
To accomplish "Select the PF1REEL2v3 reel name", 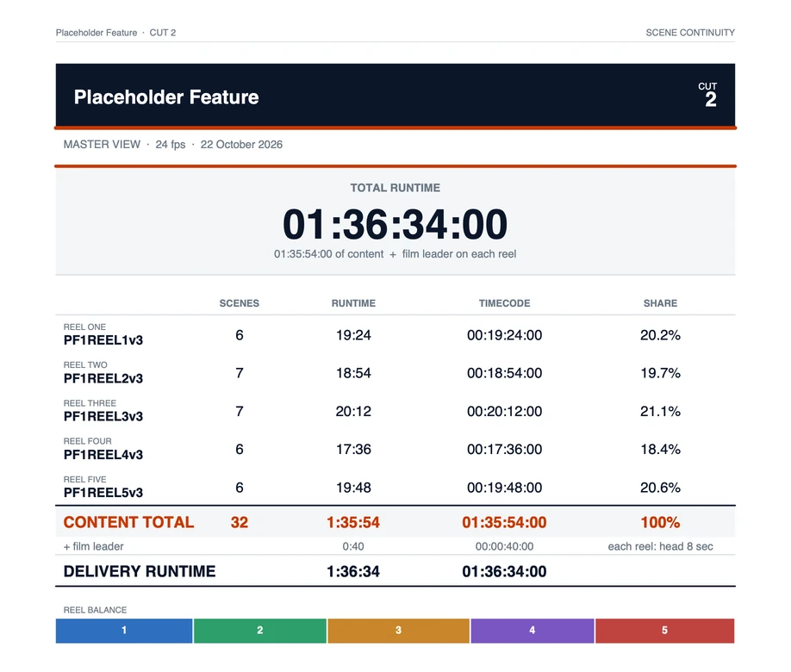I will 103,378.
